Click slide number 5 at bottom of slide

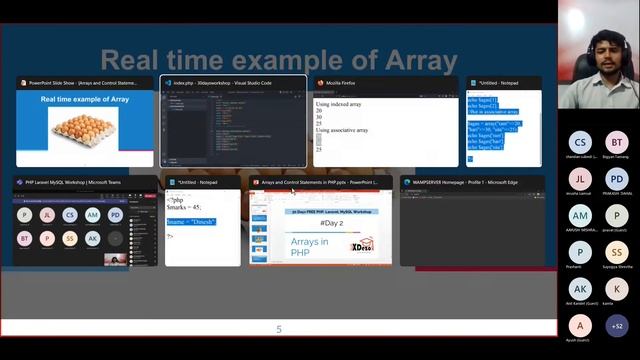click(x=279, y=329)
